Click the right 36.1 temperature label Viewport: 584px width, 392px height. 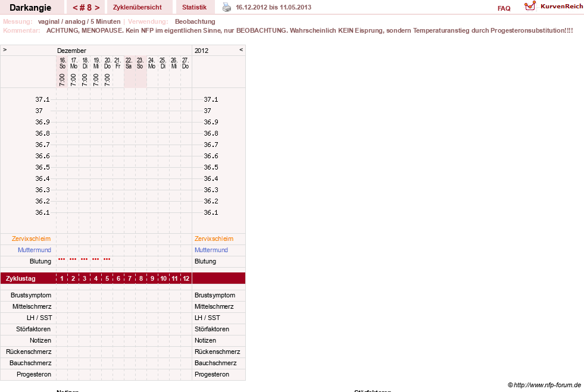pos(211,212)
